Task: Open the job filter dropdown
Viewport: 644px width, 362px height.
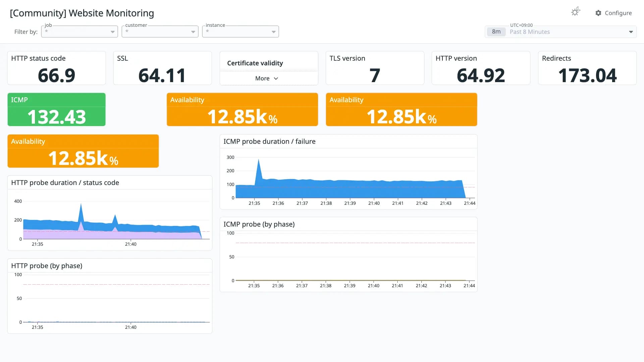Action: (x=79, y=32)
